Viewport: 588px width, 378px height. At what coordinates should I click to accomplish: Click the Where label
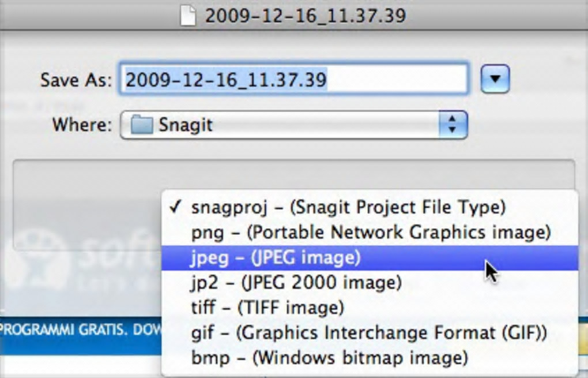(x=82, y=125)
